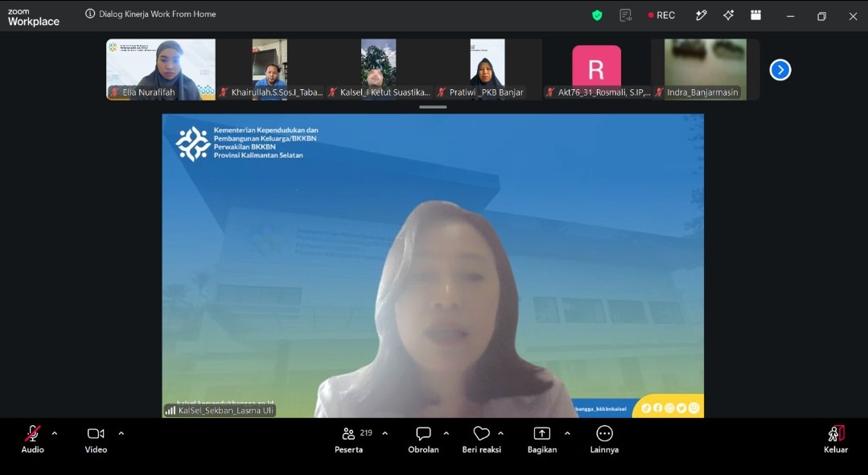
Task: Open the Obrolan chat panel
Action: pos(423,440)
